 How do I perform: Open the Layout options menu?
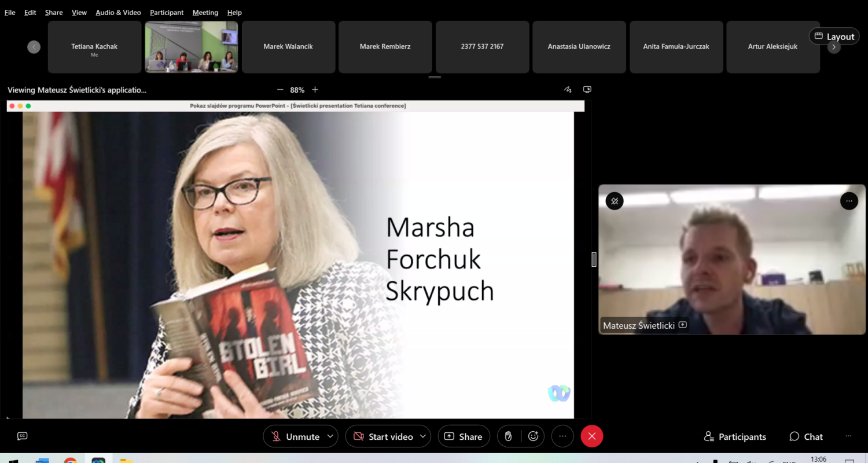click(834, 36)
